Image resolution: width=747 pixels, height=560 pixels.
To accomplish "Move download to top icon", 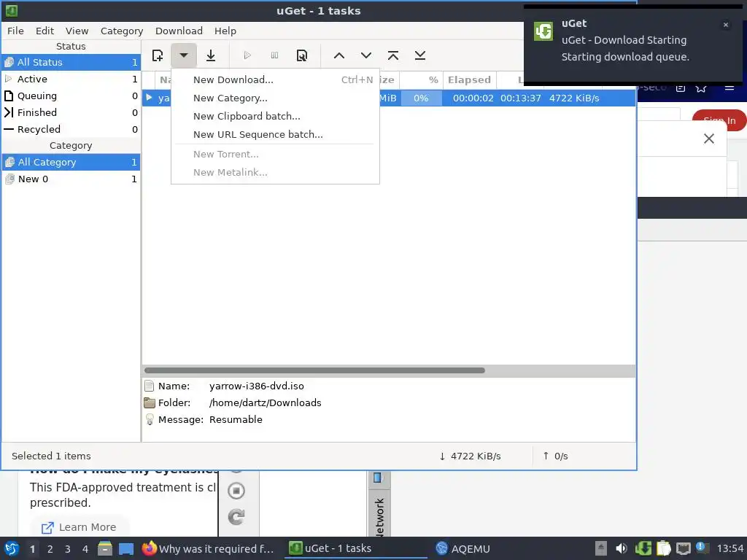I will (393, 55).
